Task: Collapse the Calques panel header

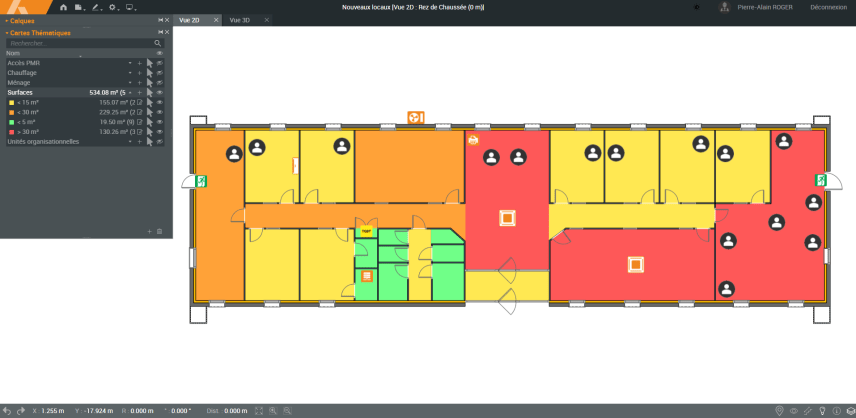Action: [x=21, y=21]
